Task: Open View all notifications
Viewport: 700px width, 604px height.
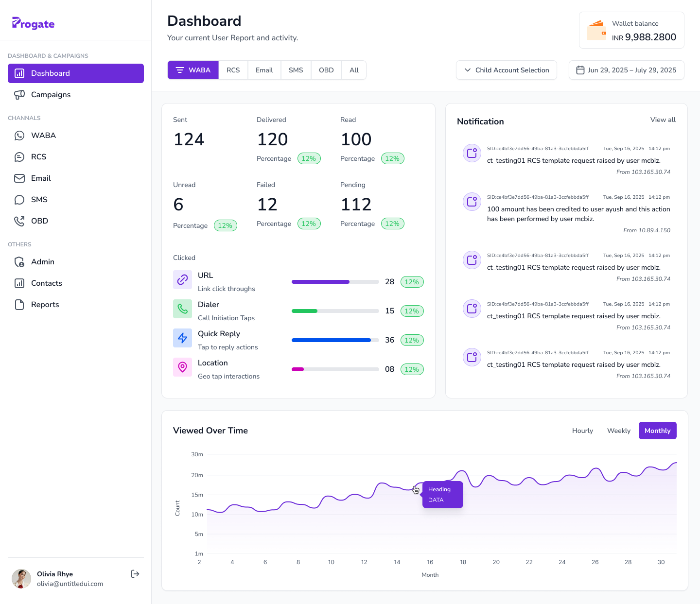Action: [663, 120]
